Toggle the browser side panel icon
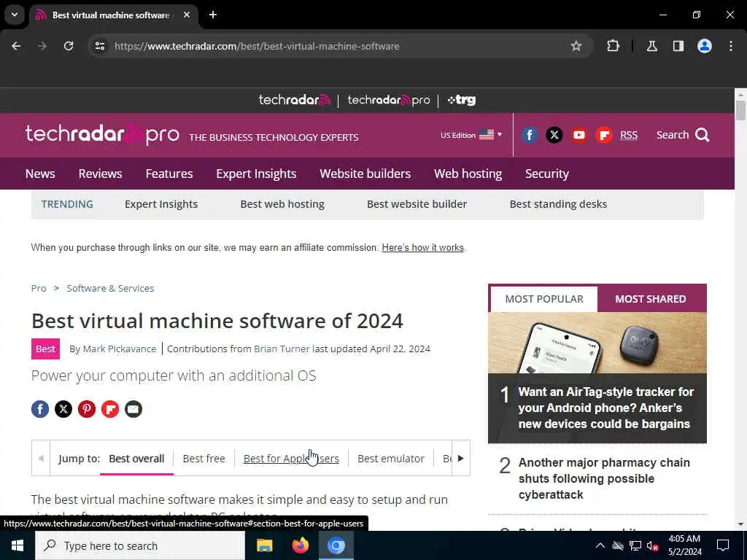Viewport: 747px width, 560px height. [x=678, y=46]
